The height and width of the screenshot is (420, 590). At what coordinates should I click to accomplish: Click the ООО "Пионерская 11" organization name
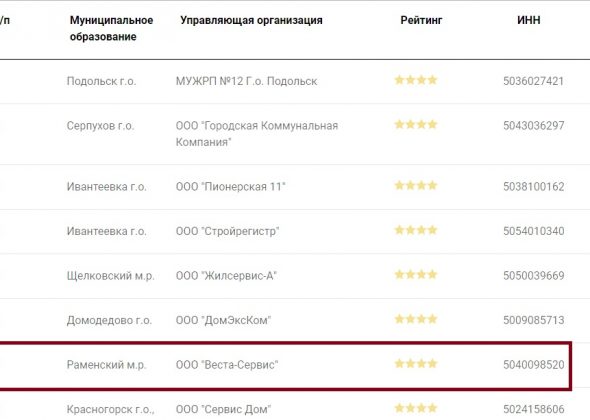point(231,187)
